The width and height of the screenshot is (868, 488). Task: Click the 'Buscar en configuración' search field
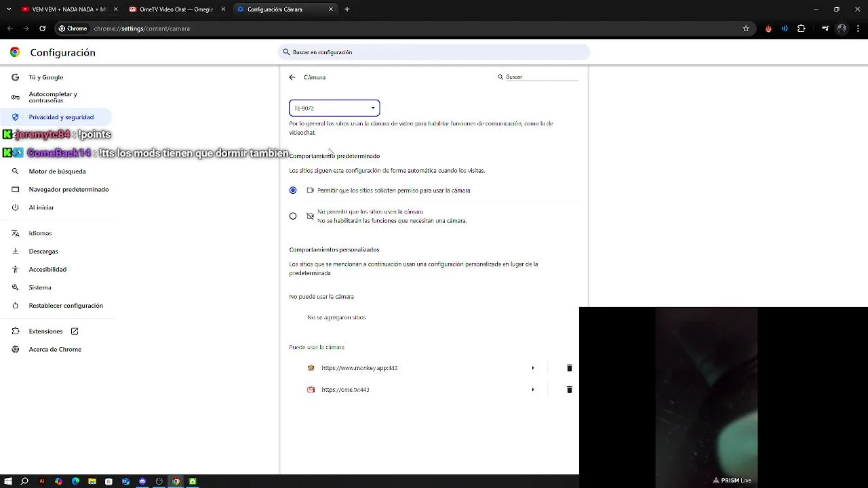tap(434, 52)
